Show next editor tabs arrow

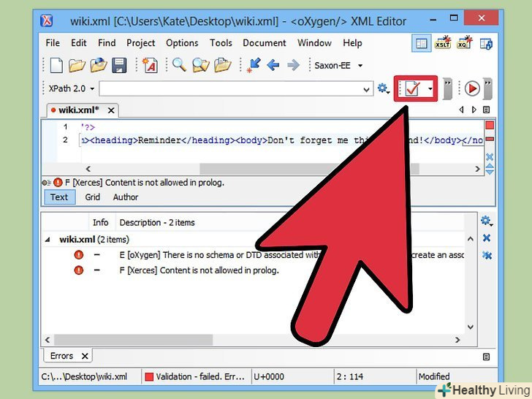pyautogui.click(x=474, y=110)
